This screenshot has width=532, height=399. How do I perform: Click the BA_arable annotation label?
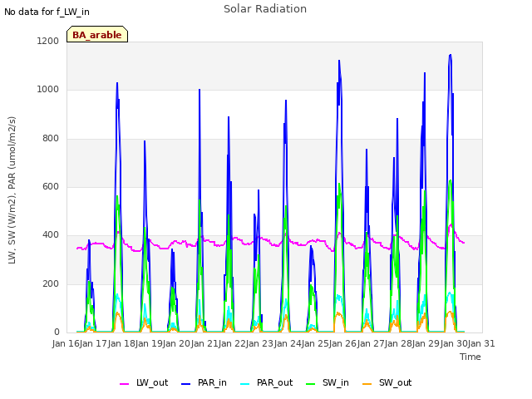point(97,35)
